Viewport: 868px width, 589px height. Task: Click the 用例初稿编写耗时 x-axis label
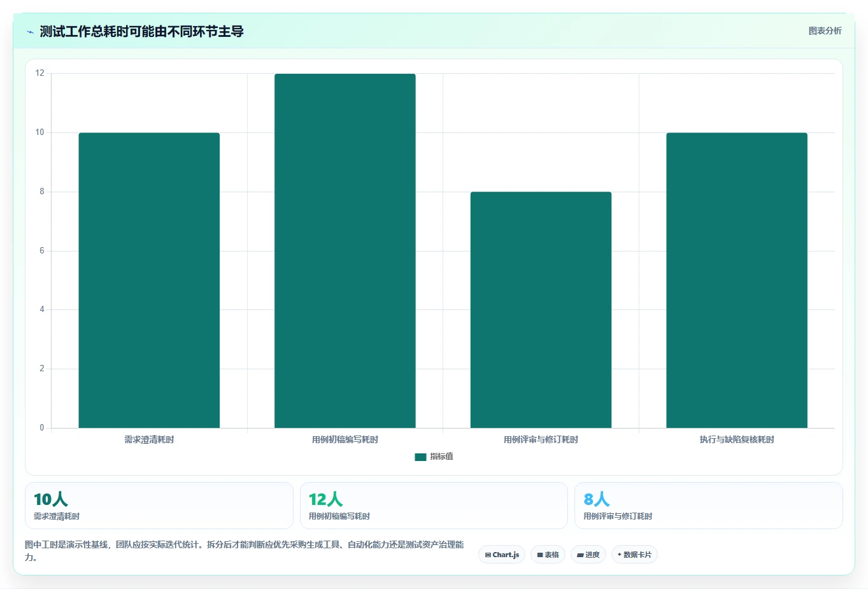[345, 439]
